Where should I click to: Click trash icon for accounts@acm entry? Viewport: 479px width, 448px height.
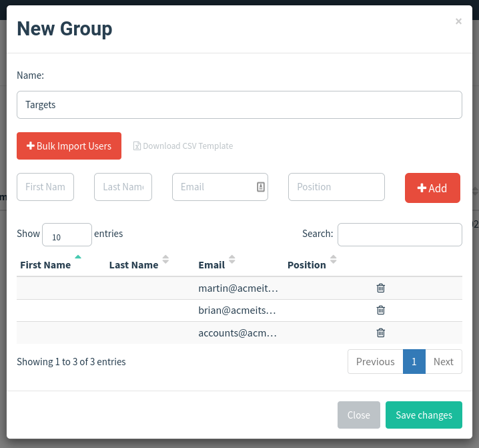point(381,332)
